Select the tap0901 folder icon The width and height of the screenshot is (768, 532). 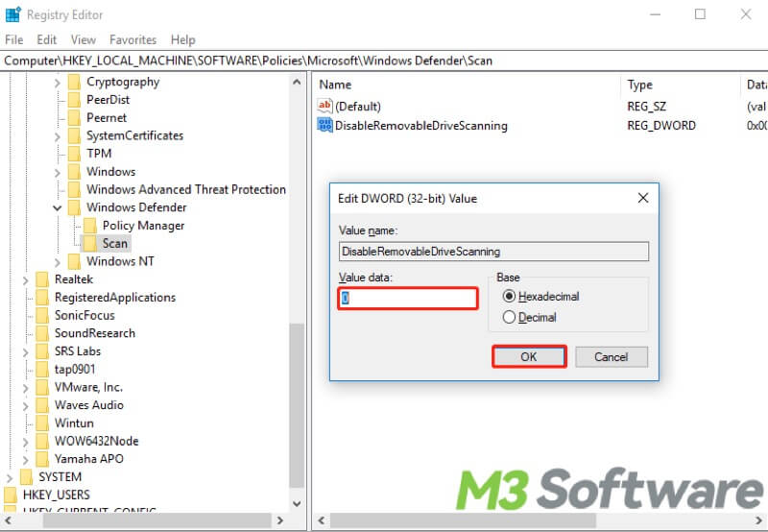(42, 370)
